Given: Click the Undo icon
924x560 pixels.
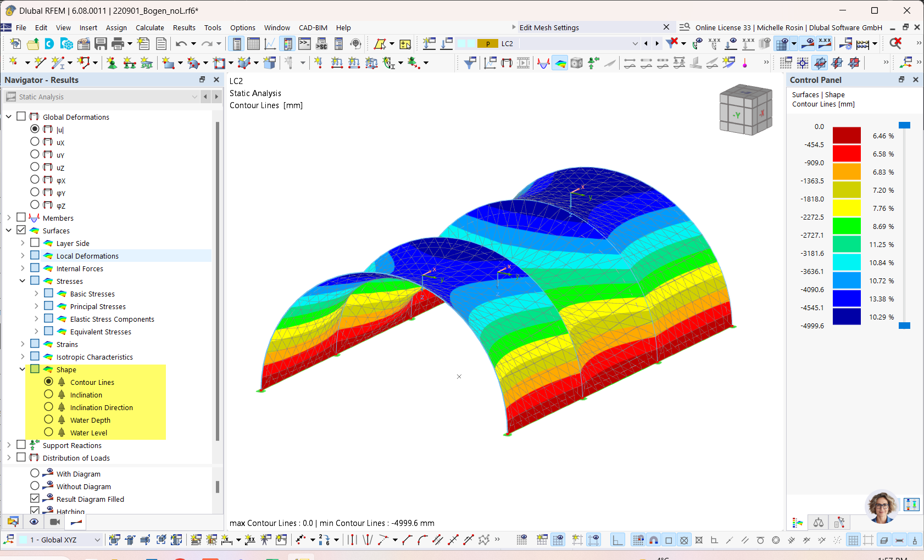Looking at the screenshot, I should point(182,43).
